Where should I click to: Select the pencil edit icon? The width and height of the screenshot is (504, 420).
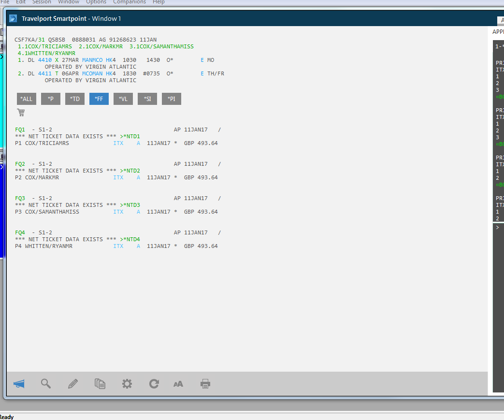pos(73,384)
